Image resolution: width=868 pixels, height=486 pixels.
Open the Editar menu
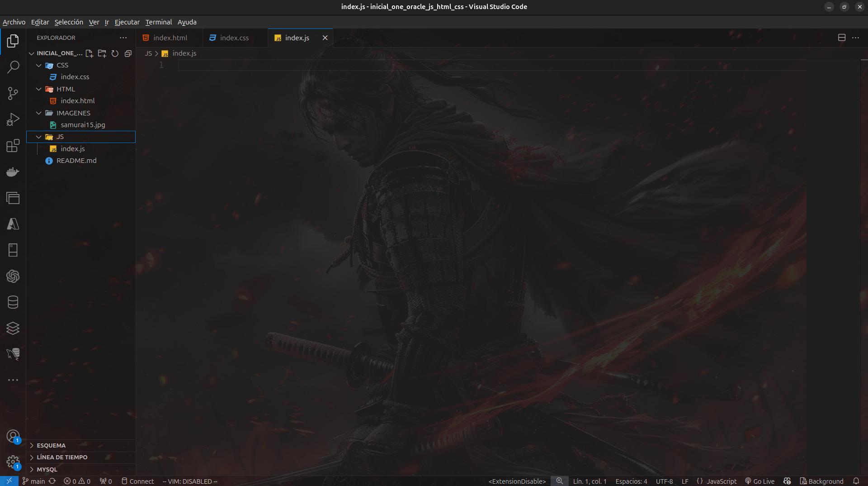40,22
